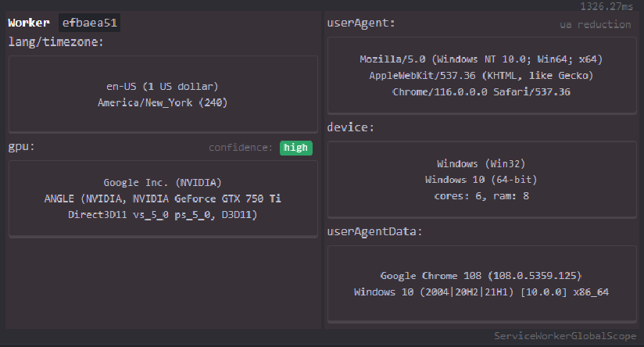Click the Google Chrome 108 version line
The image size is (644, 347).
click(481, 276)
